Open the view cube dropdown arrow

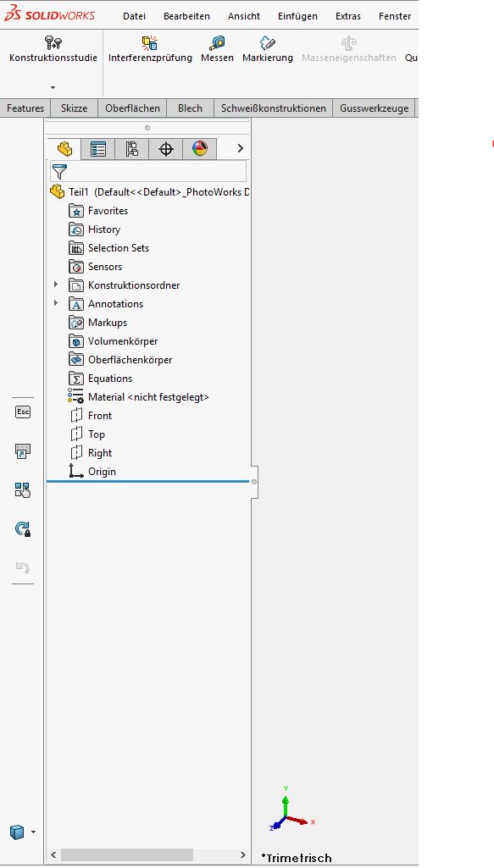tap(34, 832)
